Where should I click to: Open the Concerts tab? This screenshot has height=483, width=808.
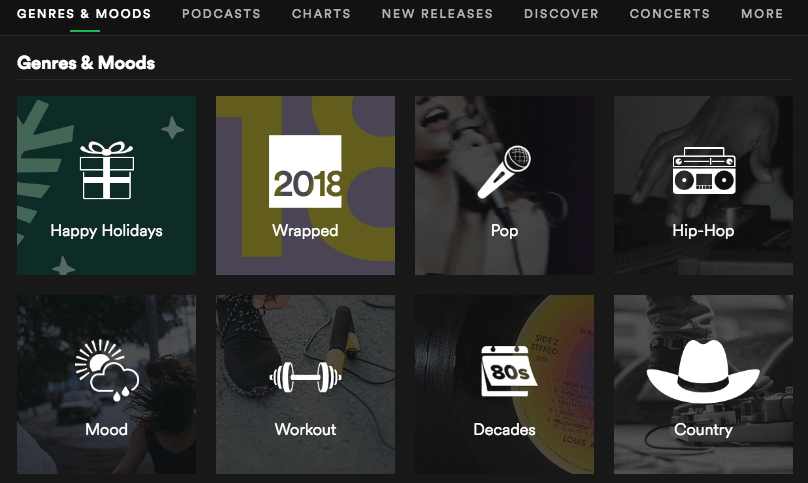669,14
